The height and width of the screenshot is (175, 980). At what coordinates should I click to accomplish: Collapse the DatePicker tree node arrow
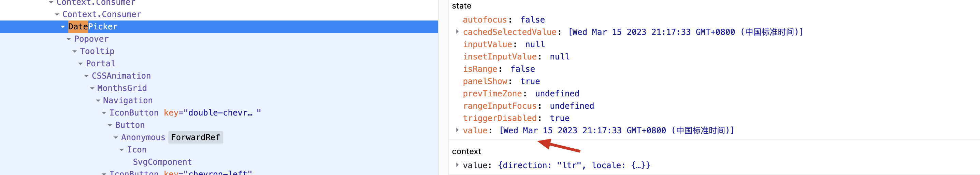pos(63,27)
